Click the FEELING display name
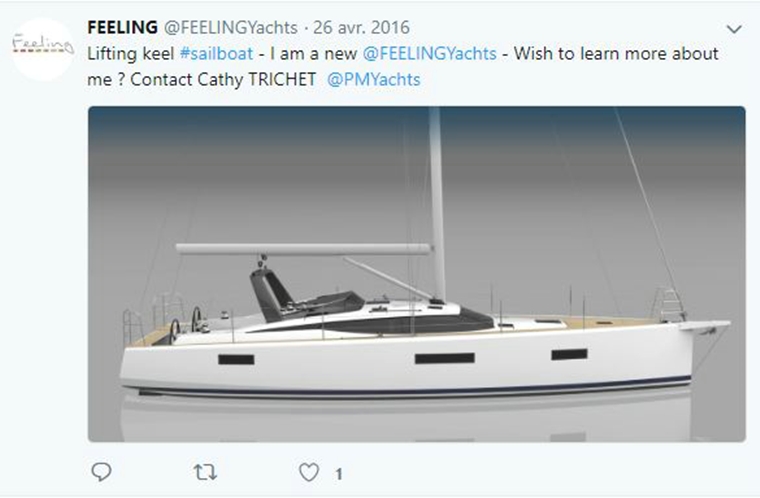Viewport: 760px width, 498px height. pyautogui.click(x=123, y=28)
